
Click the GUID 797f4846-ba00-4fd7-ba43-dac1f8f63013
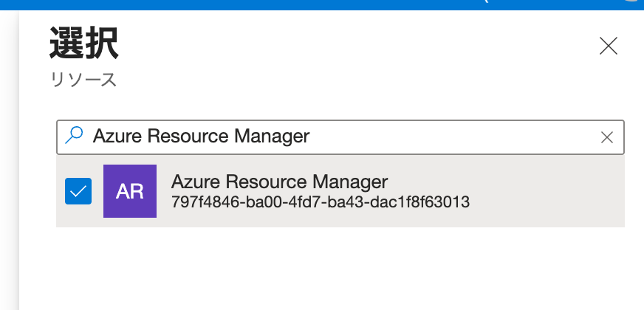(320, 201)
